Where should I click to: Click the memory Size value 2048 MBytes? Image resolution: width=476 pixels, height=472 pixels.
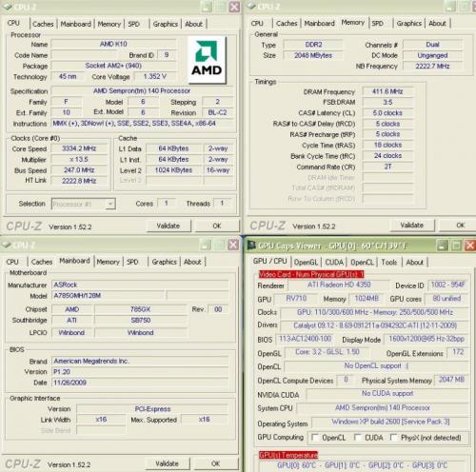313,55
